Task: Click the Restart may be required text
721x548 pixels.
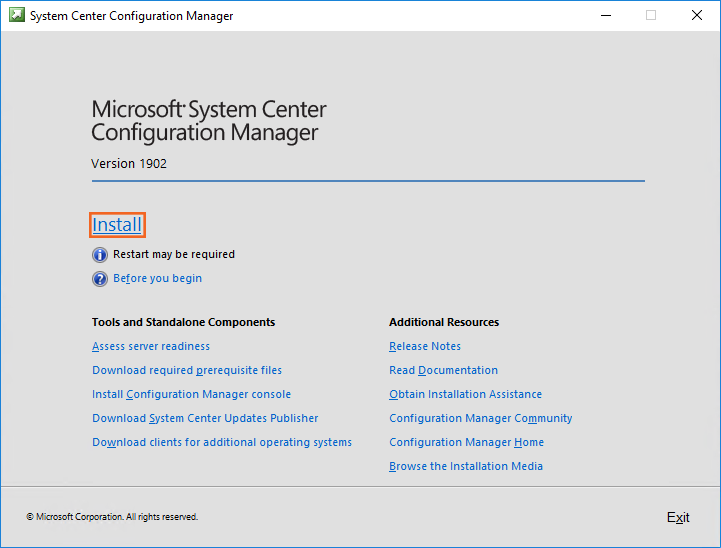Action: click(174, 254)
